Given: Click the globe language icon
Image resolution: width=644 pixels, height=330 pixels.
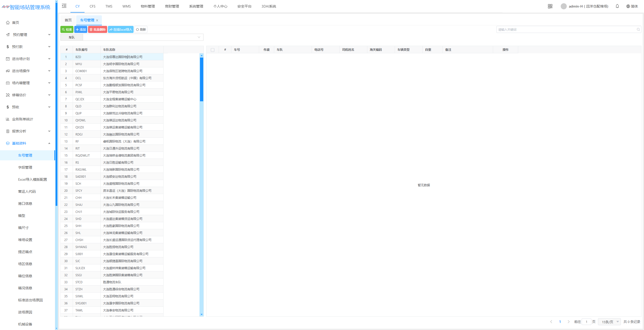Looking at the screenshot, I should coord(628,6).
